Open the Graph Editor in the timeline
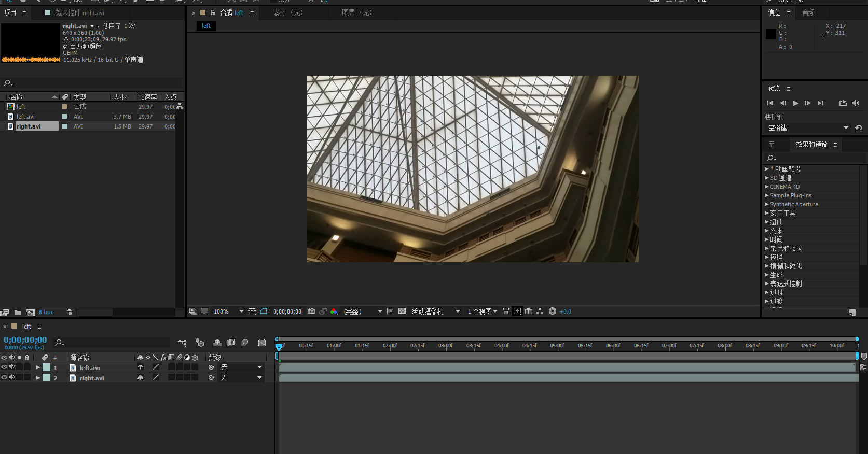This screenshot has width=868, height=454. click(x=262, y=343)
